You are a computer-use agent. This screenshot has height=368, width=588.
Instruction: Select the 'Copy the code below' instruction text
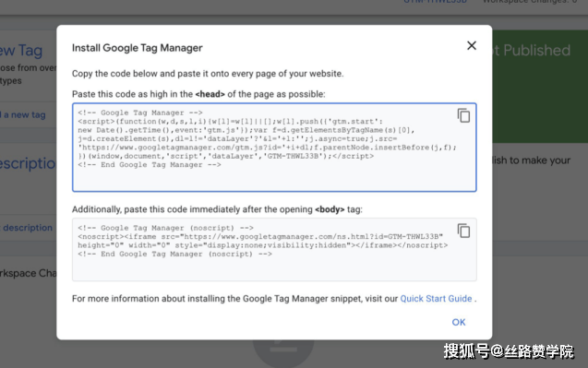(x=208, y=74)
